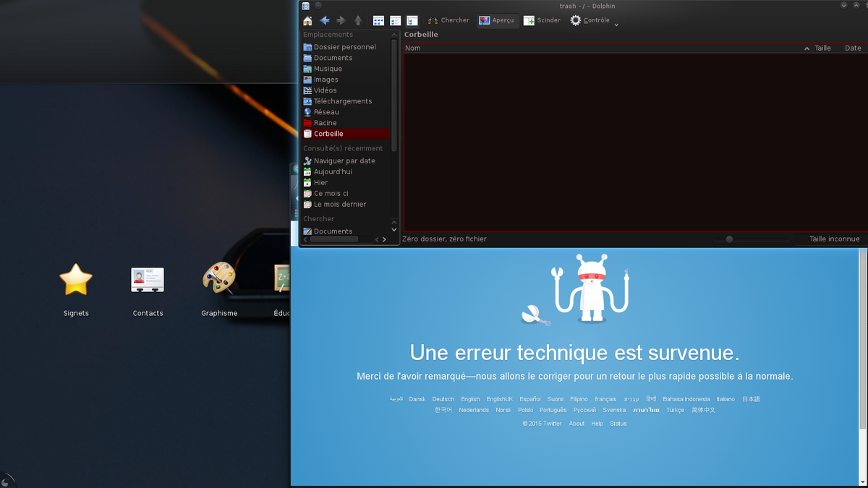Image resolution: width=868 pixels, height=488 pixels.
Task: Sort by the Taille column header
Action: pos(822,48)
